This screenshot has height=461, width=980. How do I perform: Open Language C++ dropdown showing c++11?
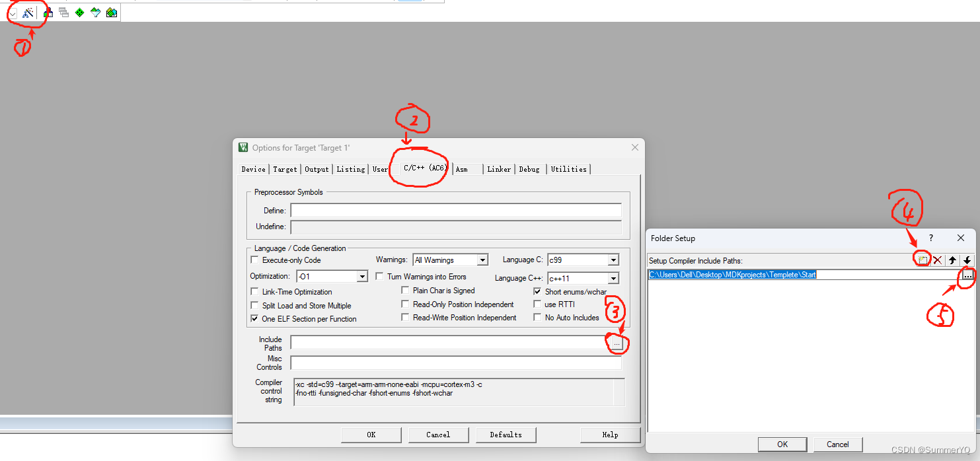click(x=584, y=279)
